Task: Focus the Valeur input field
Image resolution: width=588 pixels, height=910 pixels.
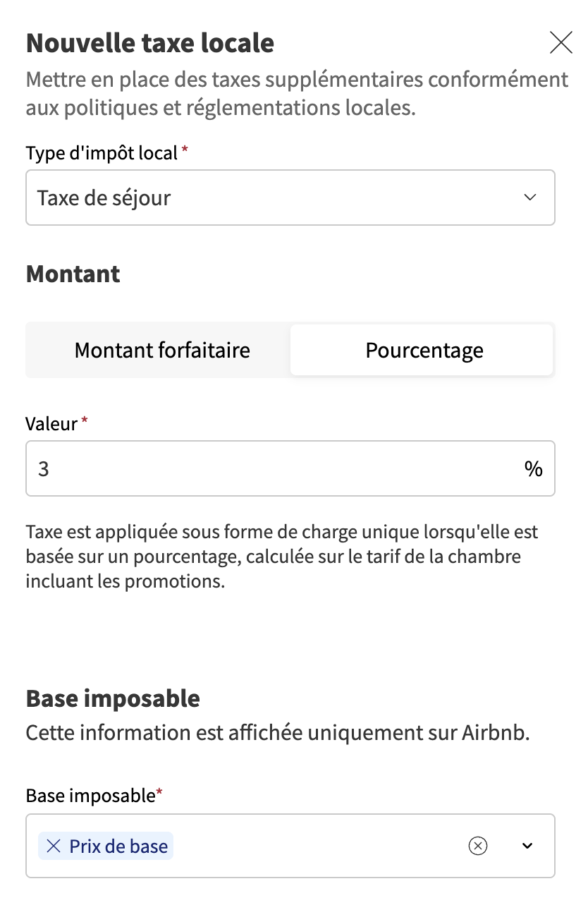Action: coord(268,469)
